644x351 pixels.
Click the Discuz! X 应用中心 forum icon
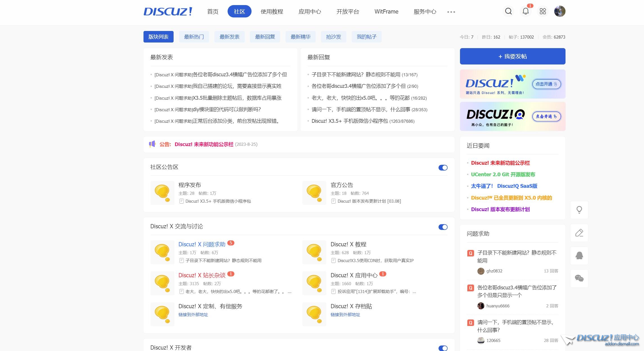click(x=314, y=283)
